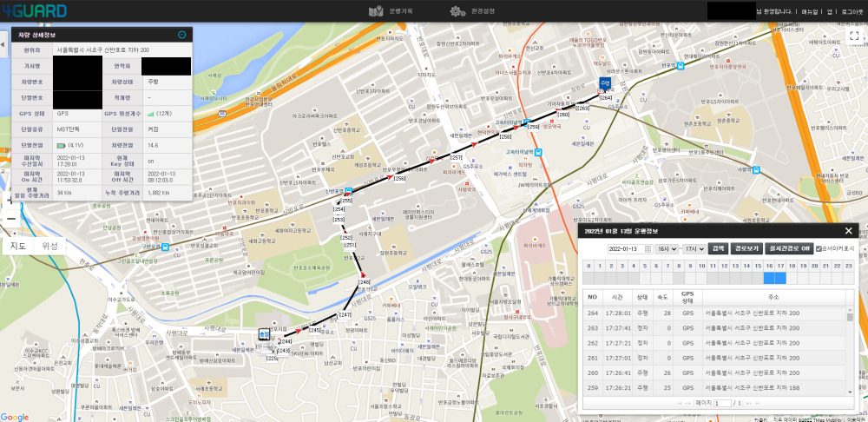The height and width of the screenshot is (422, 868).
Task: Click the 4GUARD logo
Action: [x=34, y=10]
